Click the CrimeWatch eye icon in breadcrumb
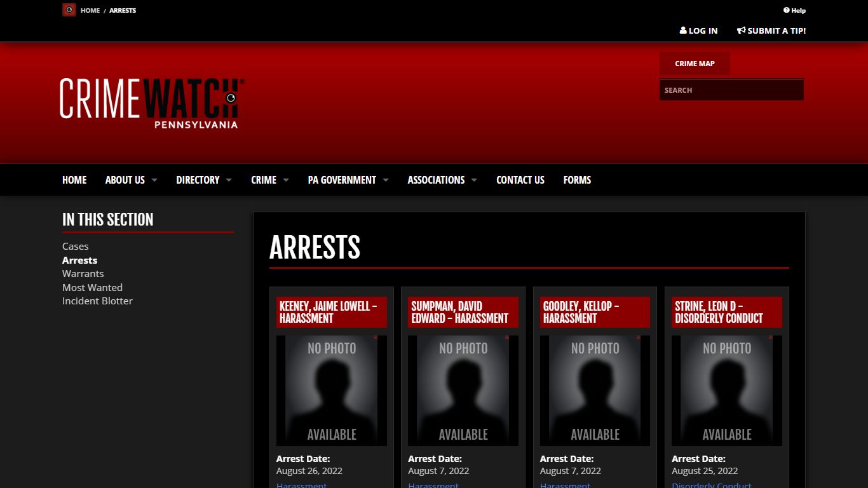868x488 pixels. coord(69,10)
